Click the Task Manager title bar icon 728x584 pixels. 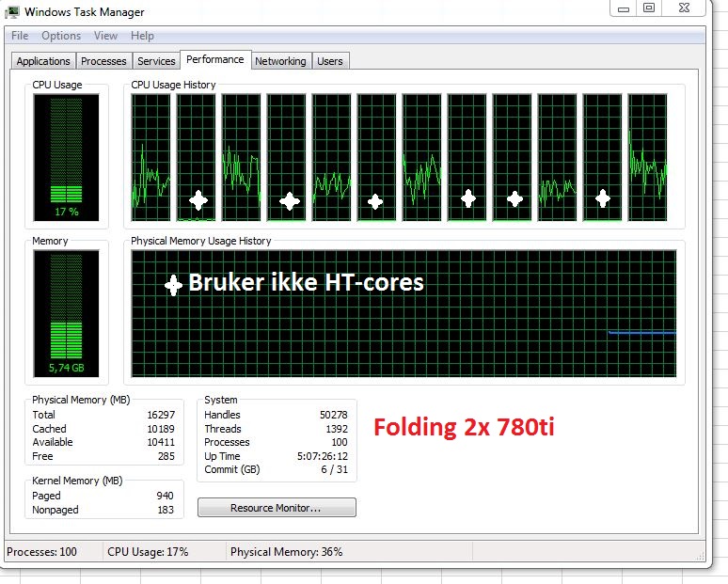[12, 12]
